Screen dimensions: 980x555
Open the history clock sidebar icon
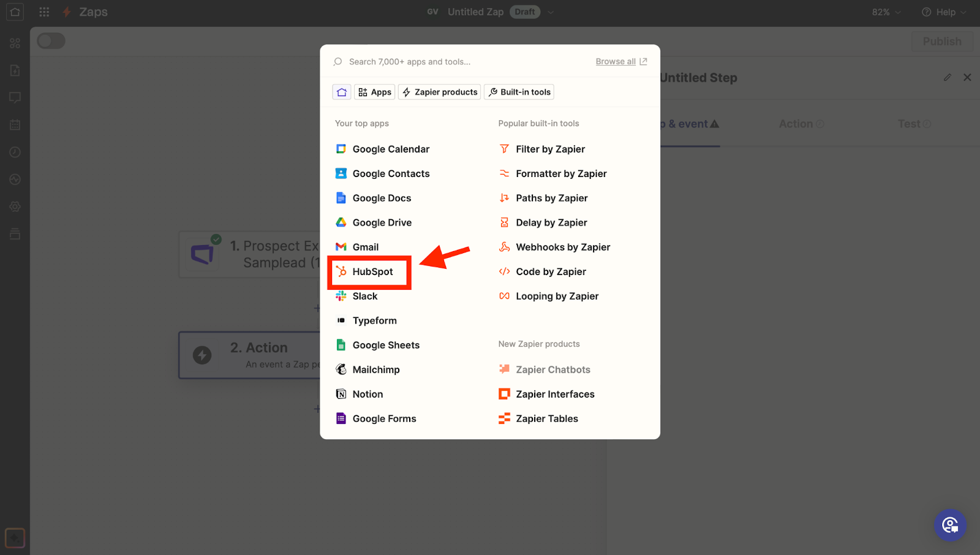click(15, 152)
